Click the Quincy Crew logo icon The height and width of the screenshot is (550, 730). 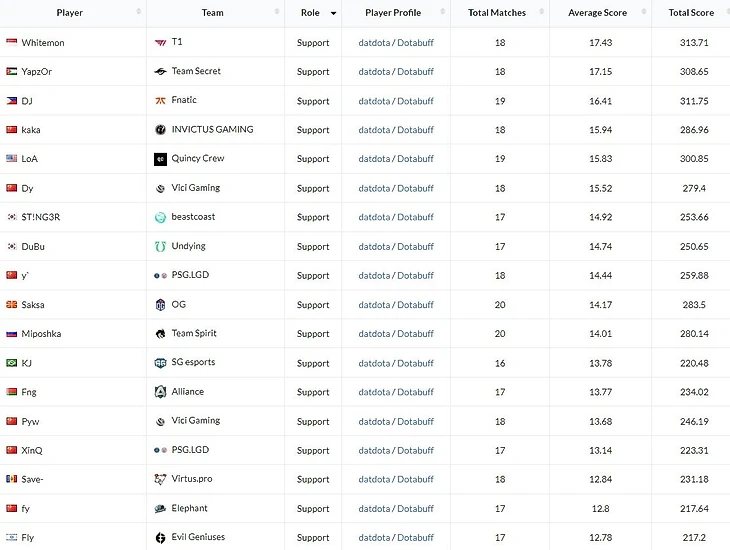tap(160, 159)
